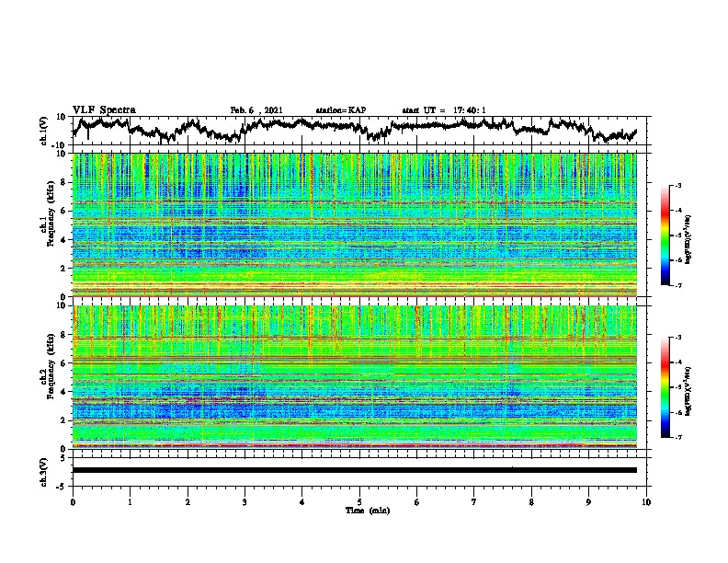This screenshot has height=563, width=728.
Task: Click the ch.1 spectrogram panel
Action: click(x=355, y=224)
